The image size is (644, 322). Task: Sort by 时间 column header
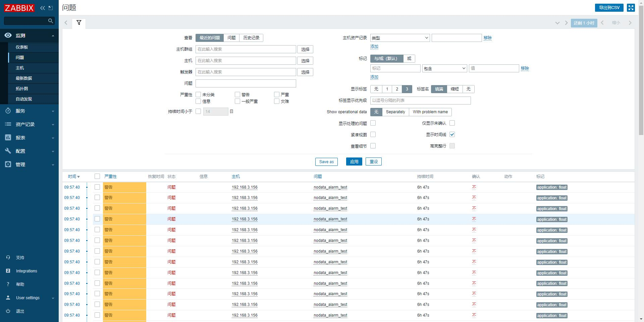click(x=73, y=177)
